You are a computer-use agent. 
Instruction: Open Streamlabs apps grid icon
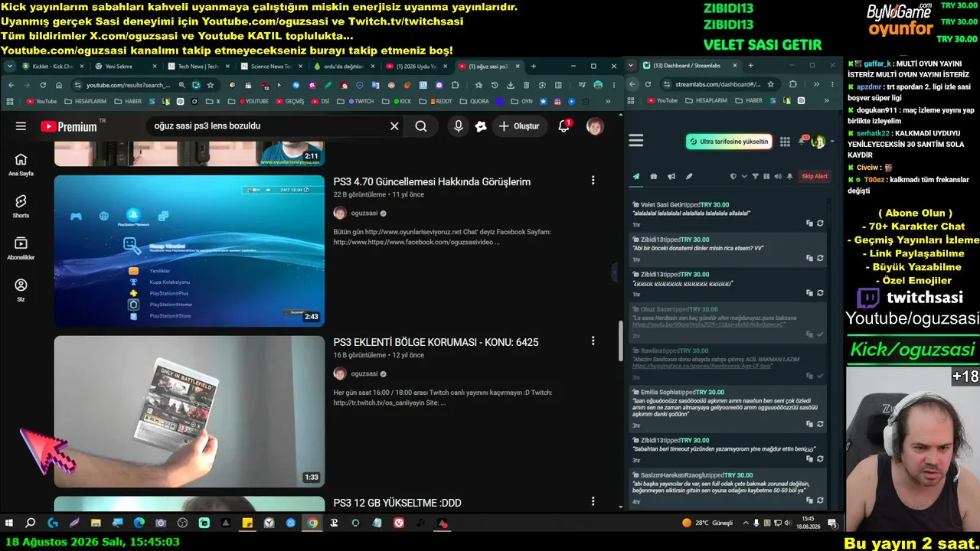785,142
